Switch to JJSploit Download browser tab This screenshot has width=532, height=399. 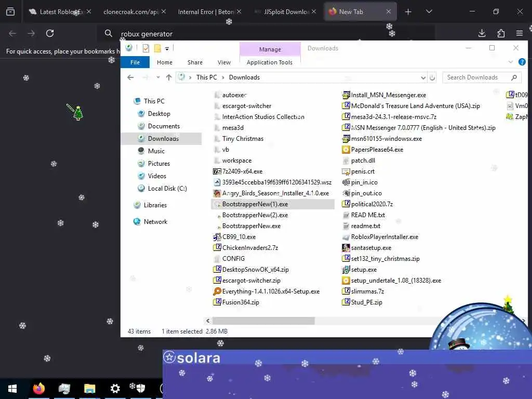click(x=286, y=12)
